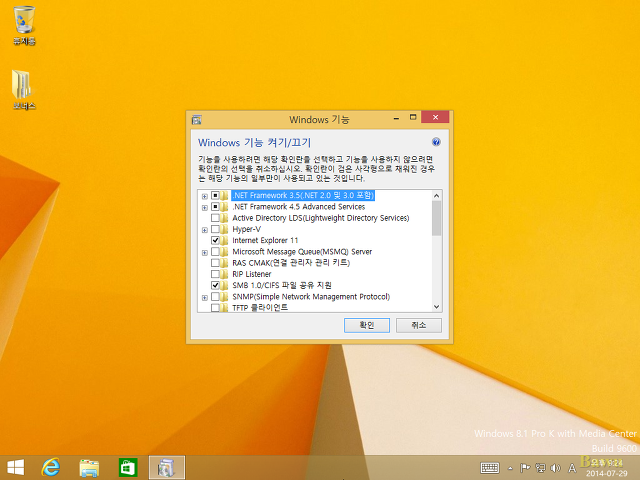This screenshot has height=480, width=640.
Task: Expand the .NET Framework 3.5 node
Action: (204, 196)
